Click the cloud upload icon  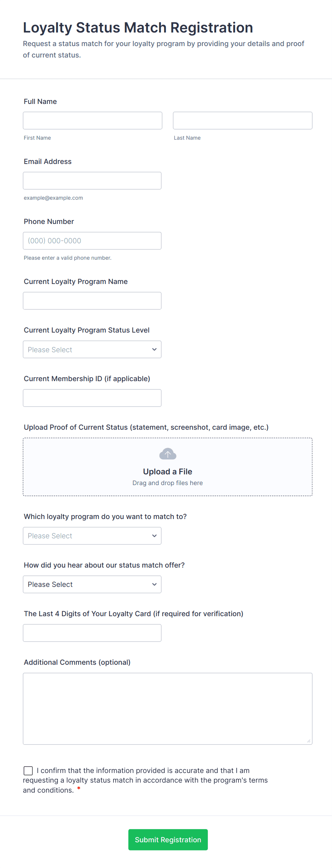click(167, 454)
